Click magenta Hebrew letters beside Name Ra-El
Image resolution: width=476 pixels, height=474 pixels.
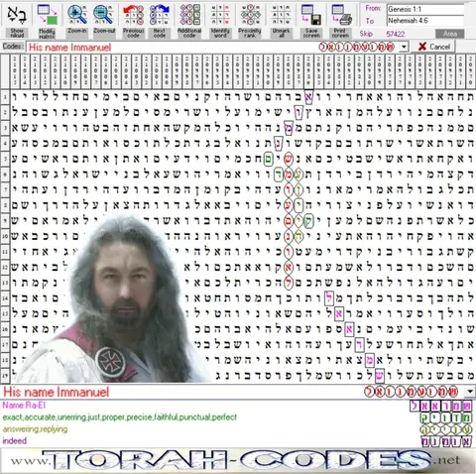coord(440,406)
